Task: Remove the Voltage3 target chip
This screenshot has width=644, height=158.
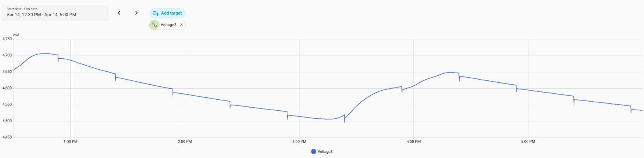Action: (x=182, y=25)
